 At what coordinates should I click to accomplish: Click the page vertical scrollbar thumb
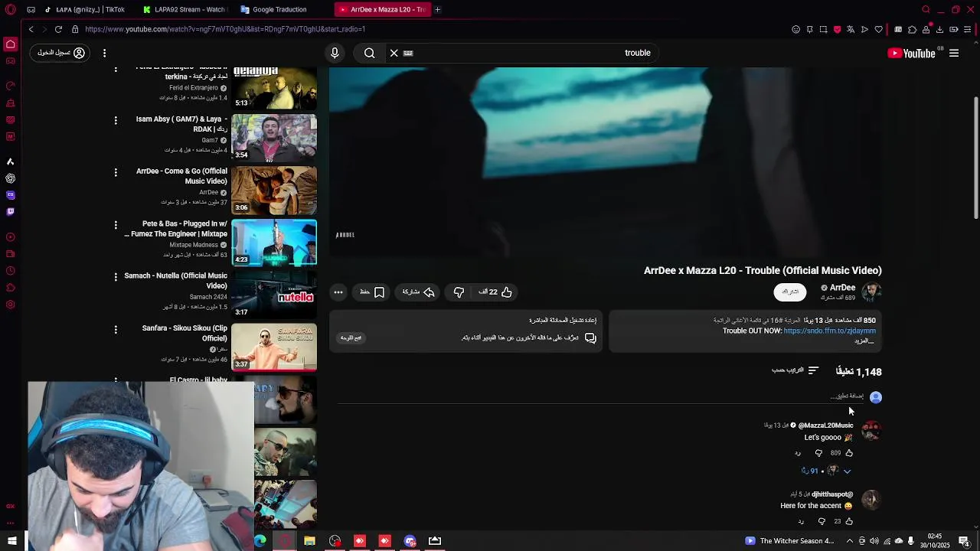(976, 157)
